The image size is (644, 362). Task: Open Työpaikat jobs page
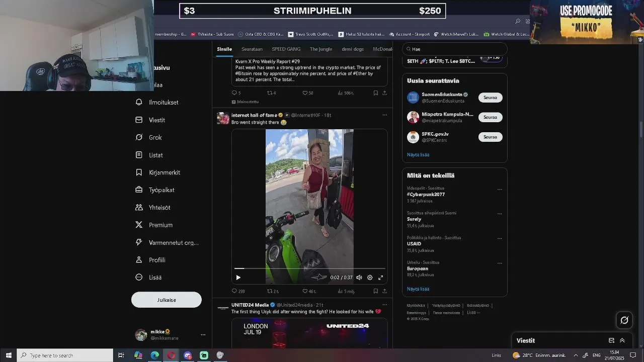pos(154,190)
